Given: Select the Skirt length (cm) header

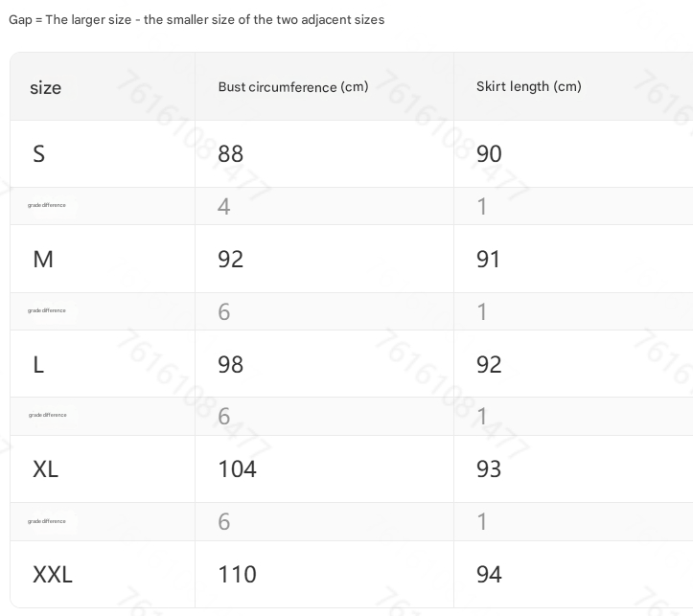Looking at the screenshot, I should pos(528,86).
